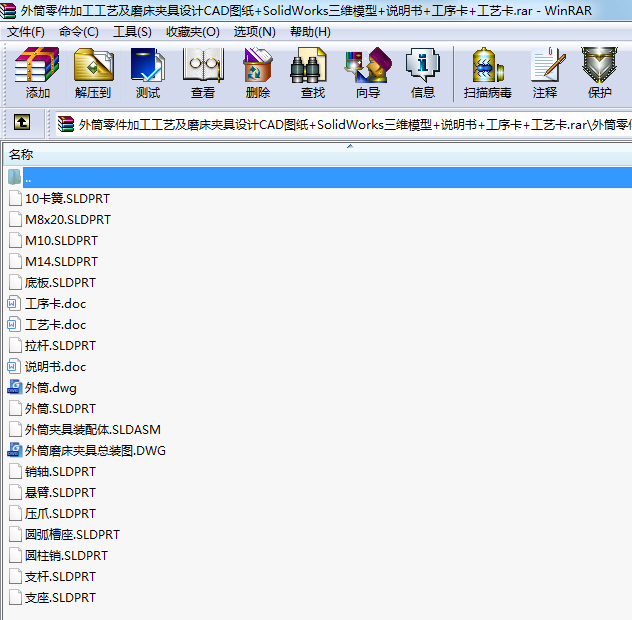
Task: Click the file icon of 底板.SLDPRT
Action: (x=15, y=282)
